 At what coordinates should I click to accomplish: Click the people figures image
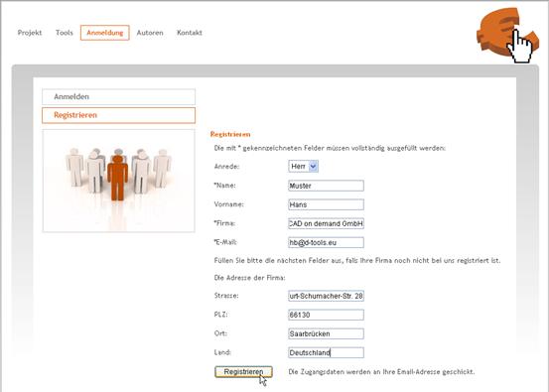point(119,181)
